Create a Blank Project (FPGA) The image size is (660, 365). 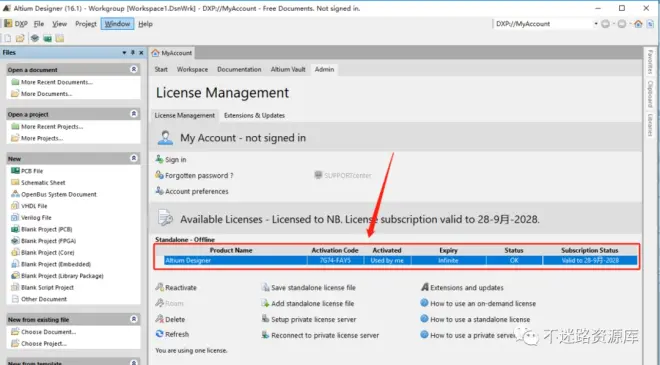(x=48, y=241)
